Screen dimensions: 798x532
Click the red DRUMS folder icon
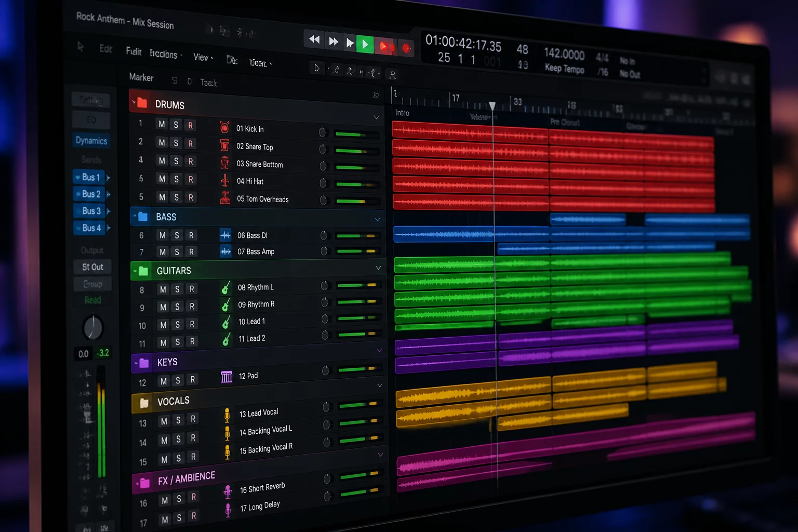[141, 102]
